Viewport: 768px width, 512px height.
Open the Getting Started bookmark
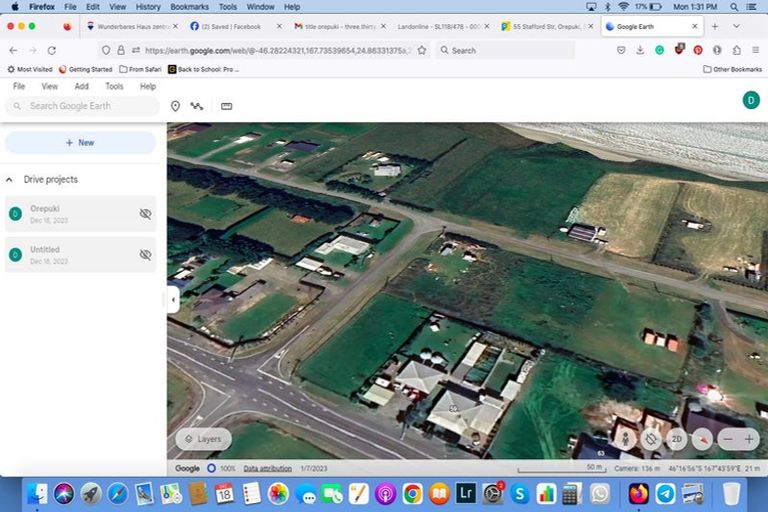point(86,70)
